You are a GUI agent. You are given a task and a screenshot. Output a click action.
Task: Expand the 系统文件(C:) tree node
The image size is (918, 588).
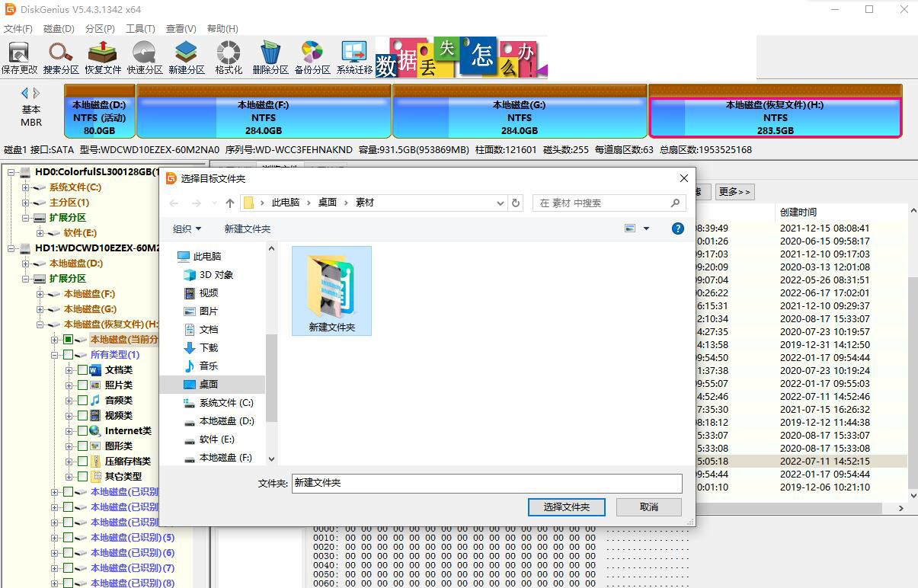[25, 187]
